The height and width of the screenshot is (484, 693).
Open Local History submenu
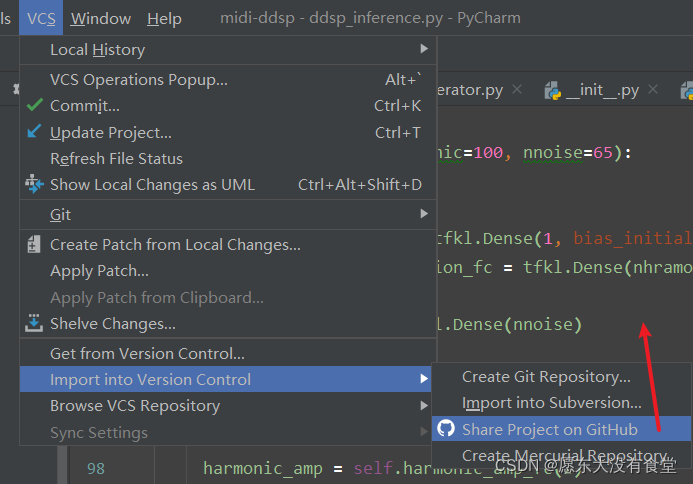228,50
